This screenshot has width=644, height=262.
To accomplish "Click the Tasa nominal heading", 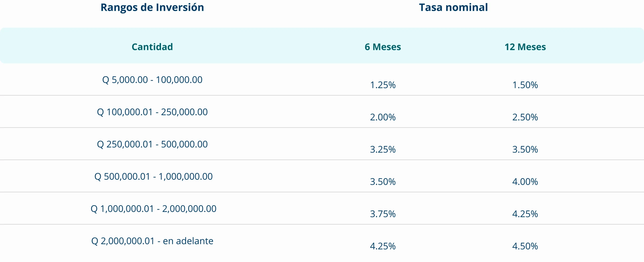I will (x=453, y=8).
